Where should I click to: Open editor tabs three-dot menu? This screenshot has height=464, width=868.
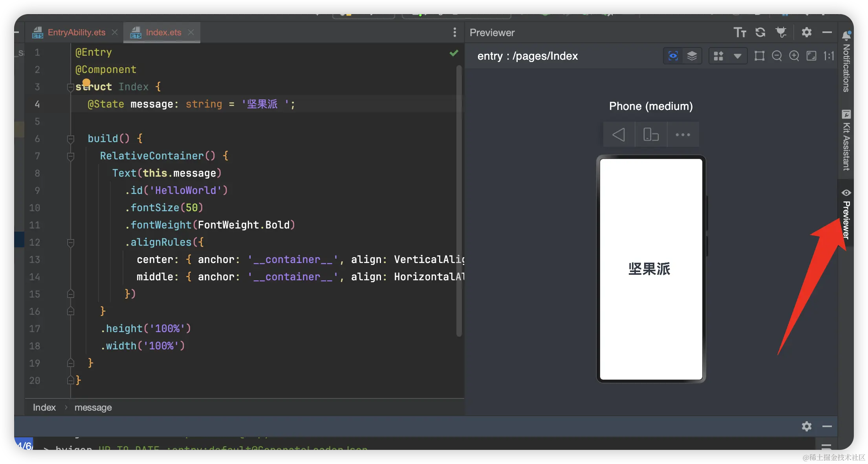tap(454, 33)
